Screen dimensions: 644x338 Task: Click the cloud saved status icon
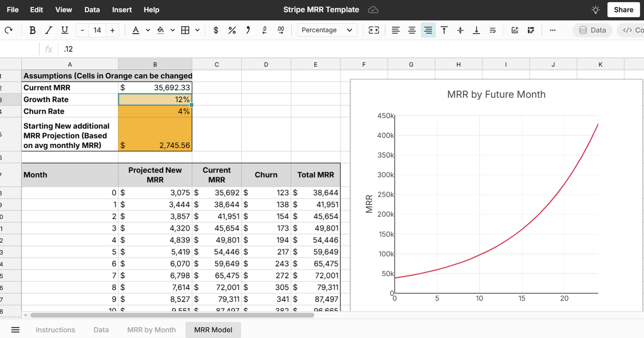coord(374,10)
